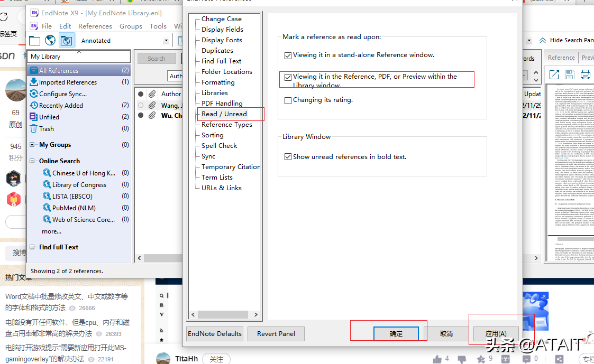Screen dimensions: 594x364
Task: Expand the My Groups group set
Action: click(x=32, y=145)
